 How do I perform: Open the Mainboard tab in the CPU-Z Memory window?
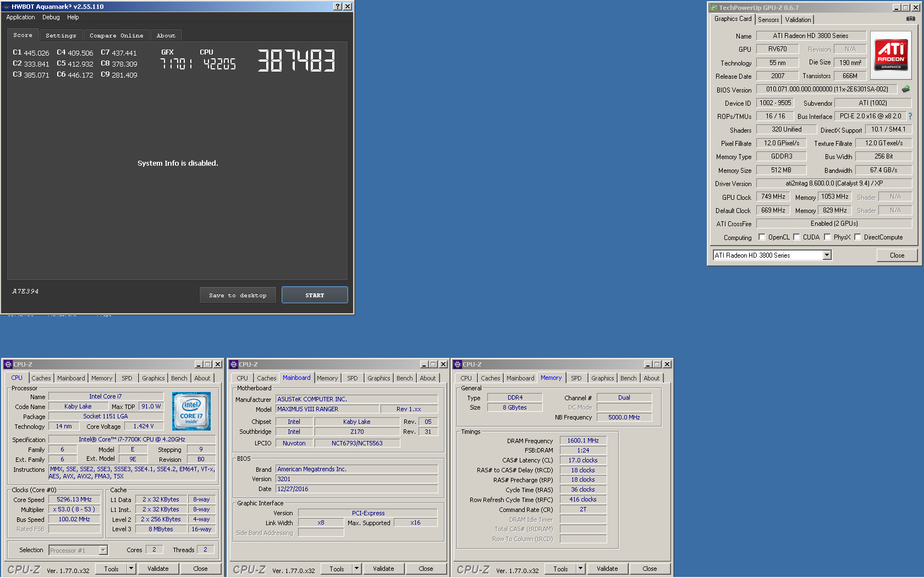click(x=520, y=378)
